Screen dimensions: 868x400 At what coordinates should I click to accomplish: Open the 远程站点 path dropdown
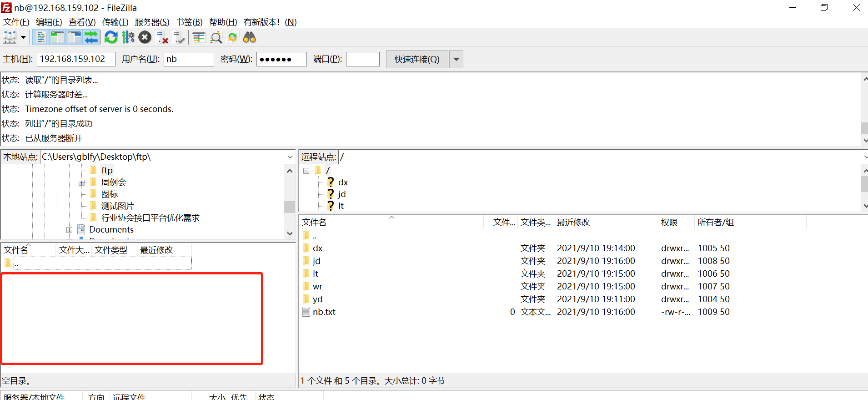coord(864,157)
